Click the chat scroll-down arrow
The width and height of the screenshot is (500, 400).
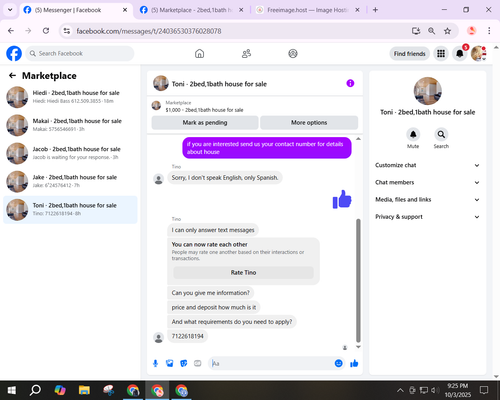coord(358,347)
